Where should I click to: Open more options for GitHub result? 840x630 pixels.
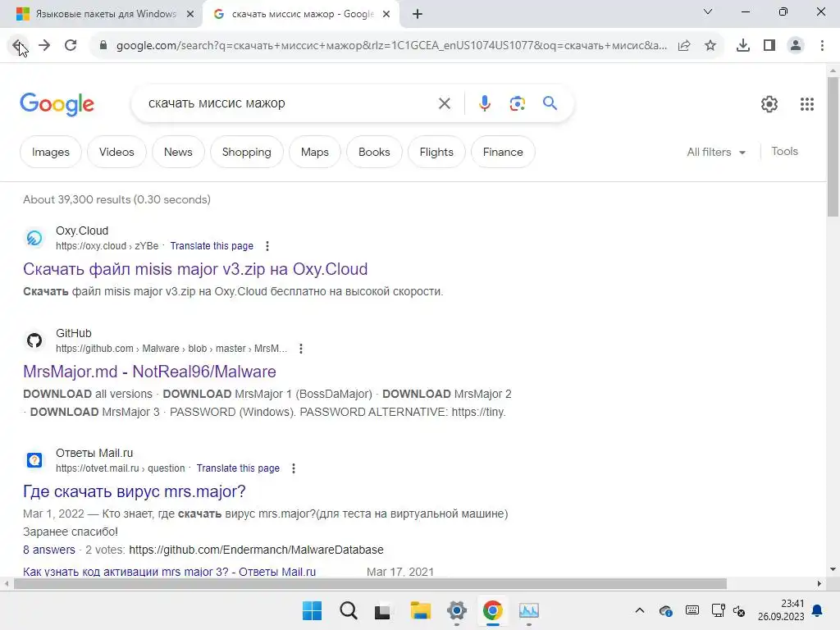pos(301,349)
